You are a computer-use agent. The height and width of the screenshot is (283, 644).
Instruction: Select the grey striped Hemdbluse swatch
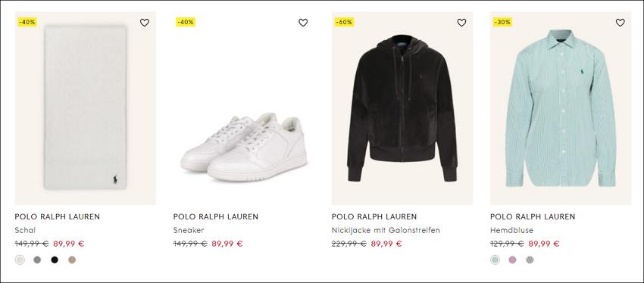[530, 260]
